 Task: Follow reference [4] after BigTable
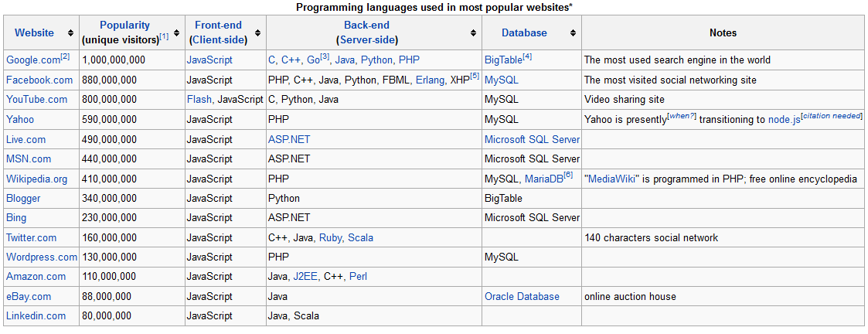(528, 56)
